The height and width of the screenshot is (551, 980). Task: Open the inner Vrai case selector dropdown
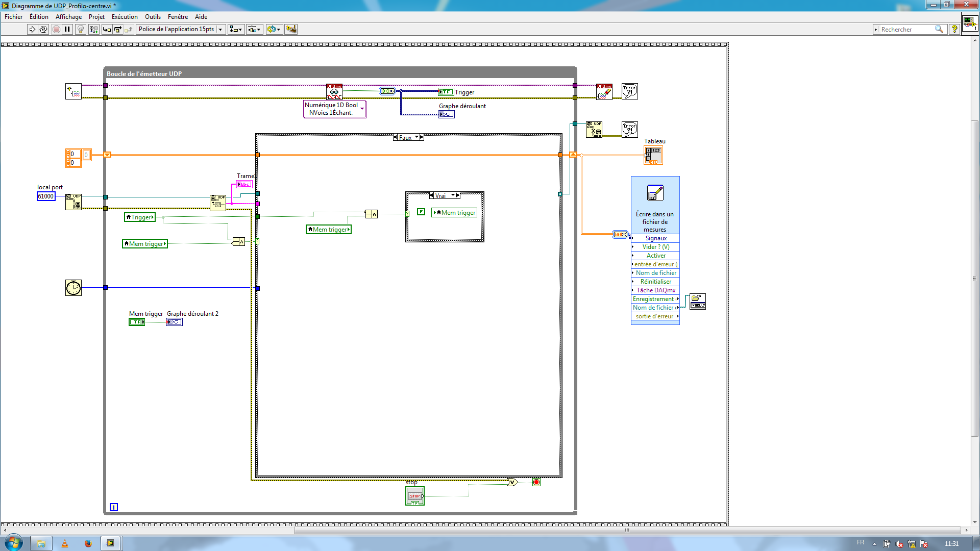coord(453,196)
